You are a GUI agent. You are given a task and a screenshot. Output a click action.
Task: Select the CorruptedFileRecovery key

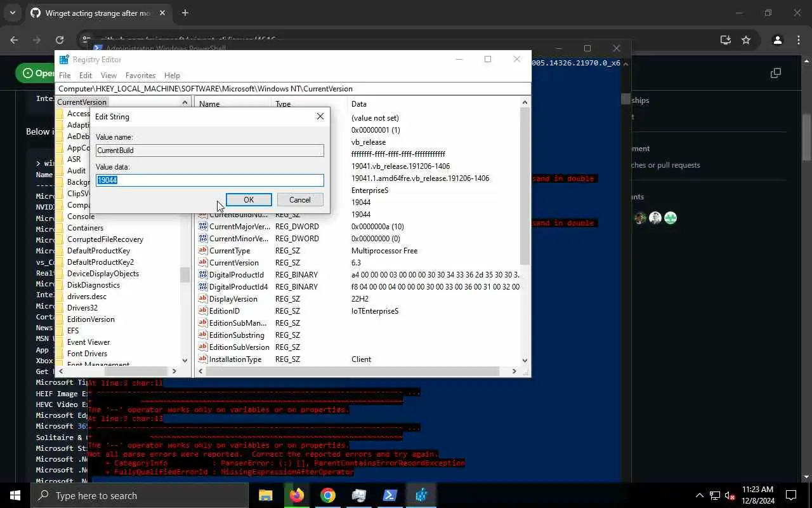click(x=105, y=239)
